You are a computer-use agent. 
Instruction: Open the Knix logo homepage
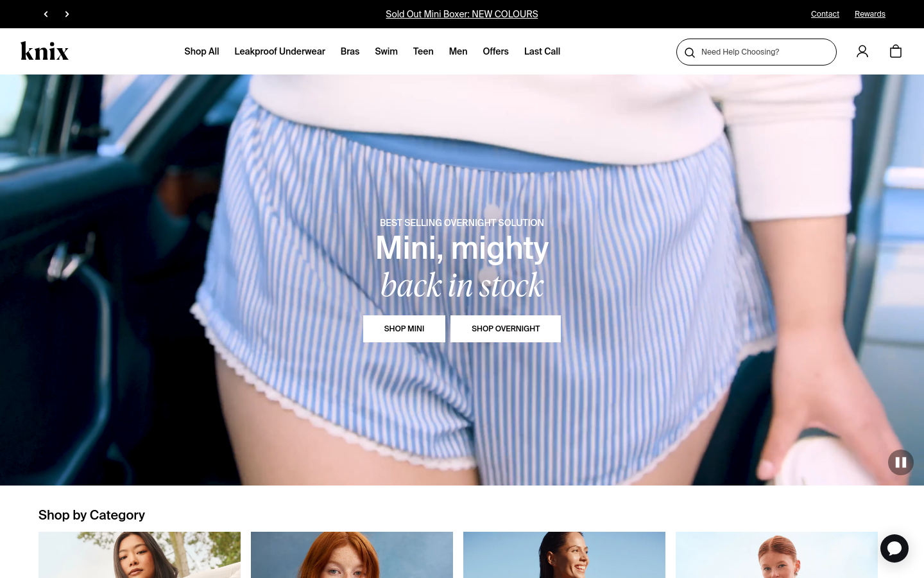coord(44,51)
